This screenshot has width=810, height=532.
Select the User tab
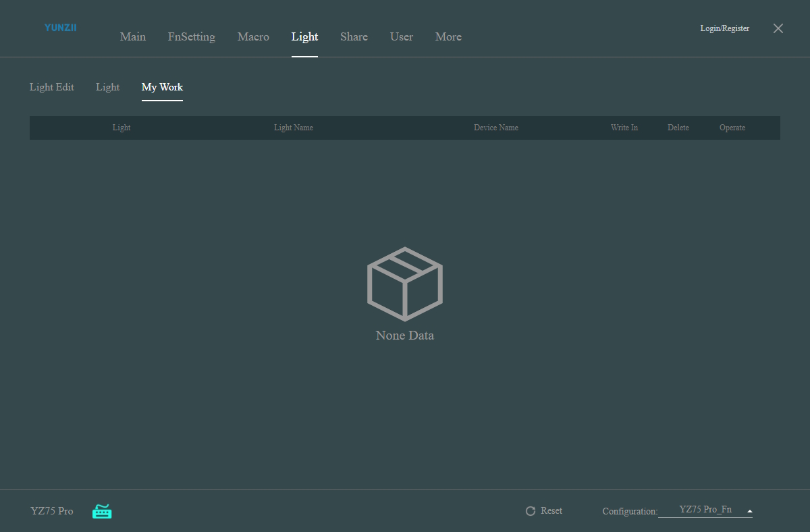(x=402, y=37)
